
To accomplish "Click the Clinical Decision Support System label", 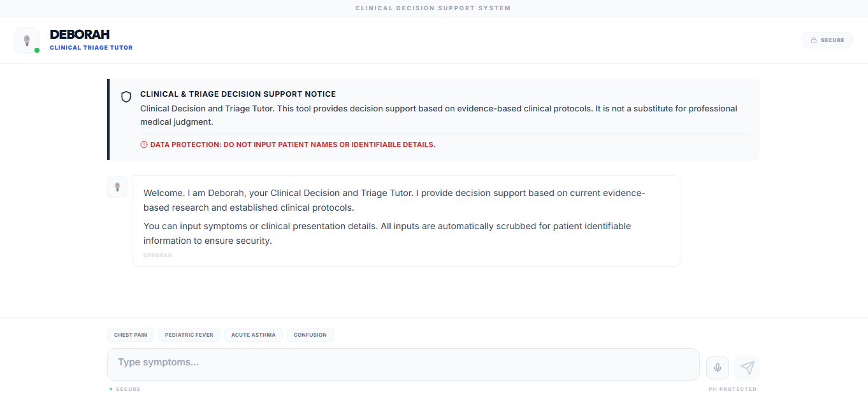I will tap(433, 8).
